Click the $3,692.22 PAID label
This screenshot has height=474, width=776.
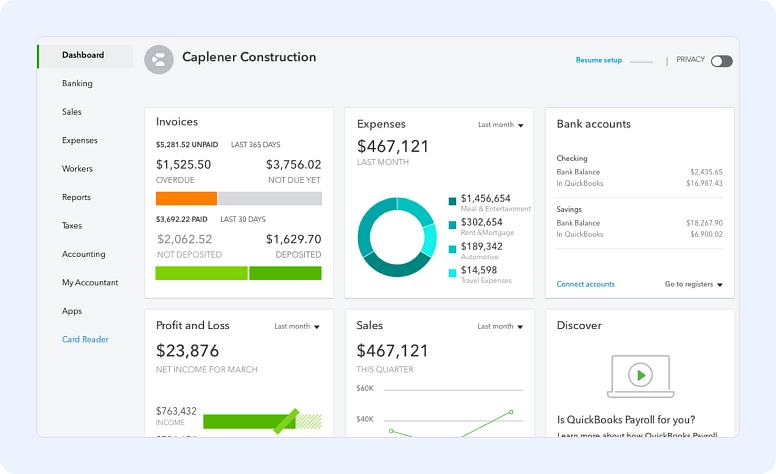click(182, 219)
